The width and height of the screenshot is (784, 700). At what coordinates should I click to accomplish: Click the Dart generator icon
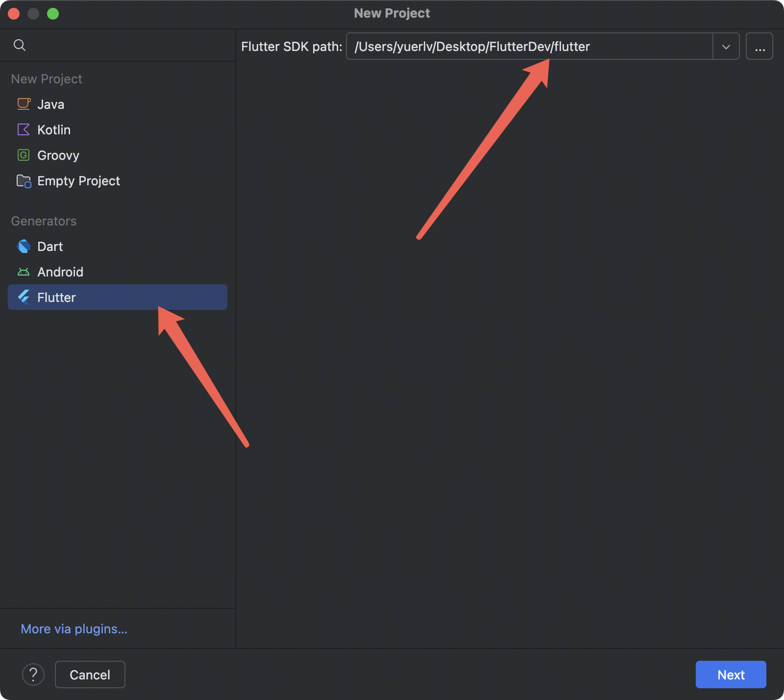coord(24,246)
